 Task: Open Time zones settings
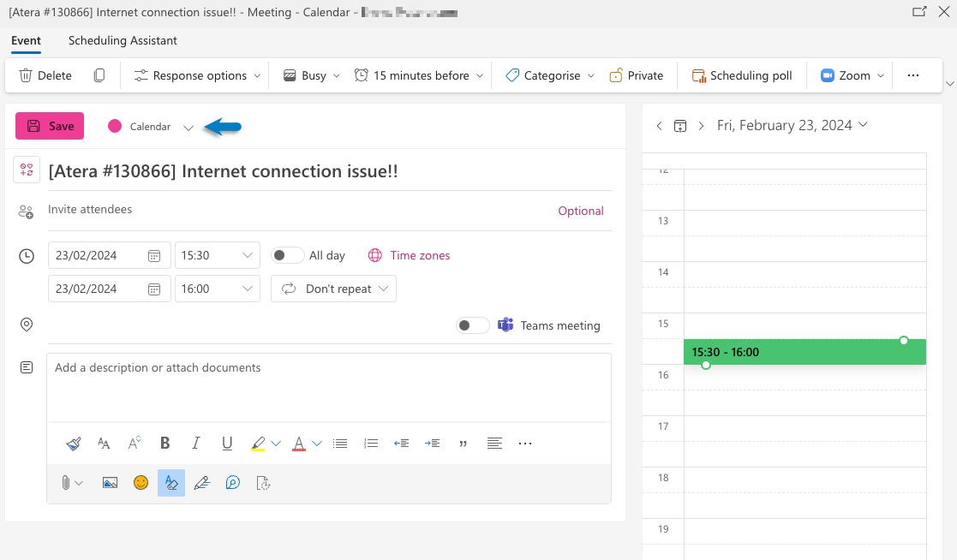coord(409,256)
